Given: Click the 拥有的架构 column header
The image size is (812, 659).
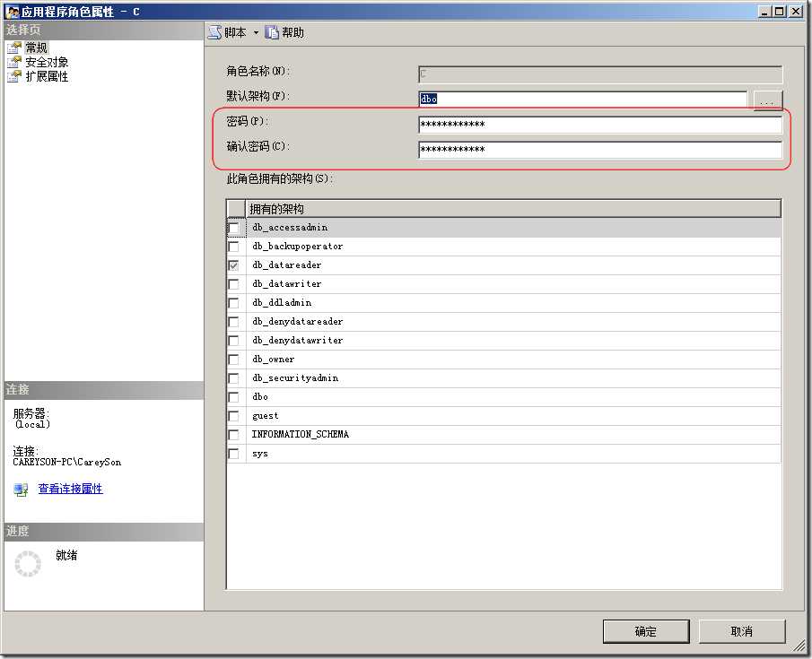Looking at the screenshot, I should click(x=512, y=209).
